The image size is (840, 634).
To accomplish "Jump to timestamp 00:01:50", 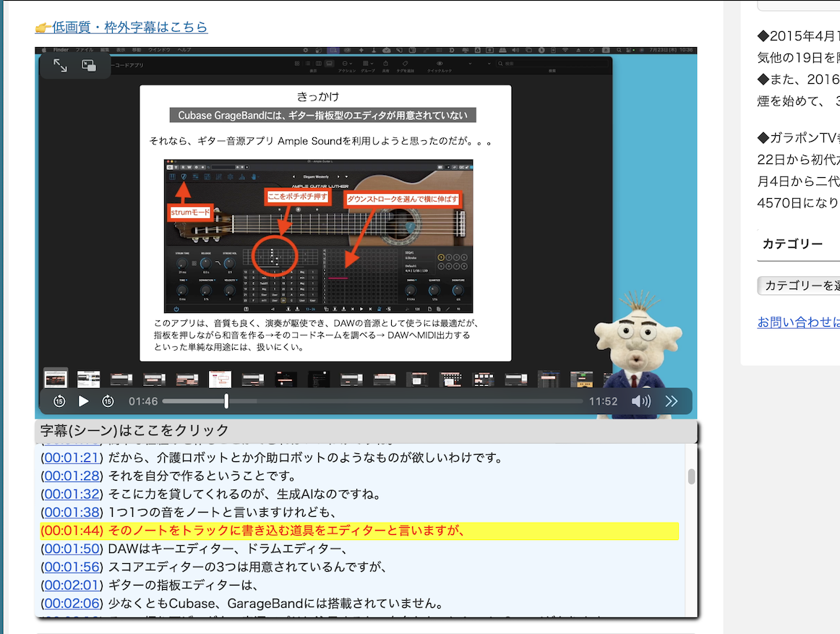I will (72, 549).
